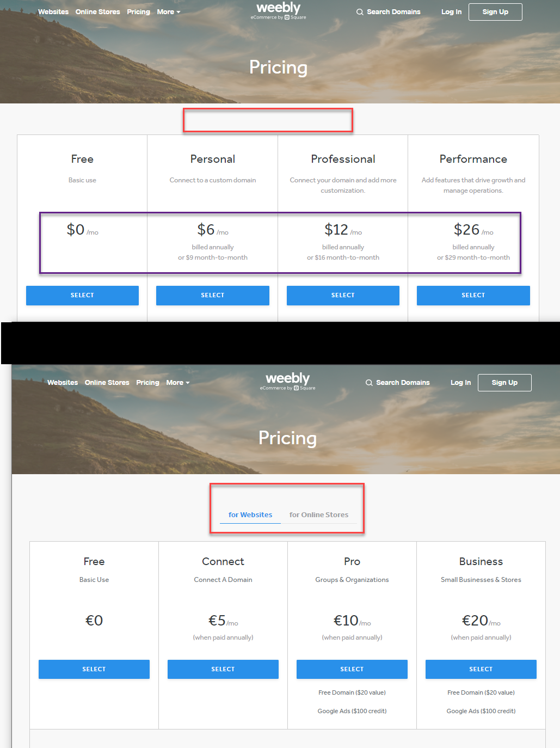Select the Performance plan

pyautogui.click(x=473, y=296)
